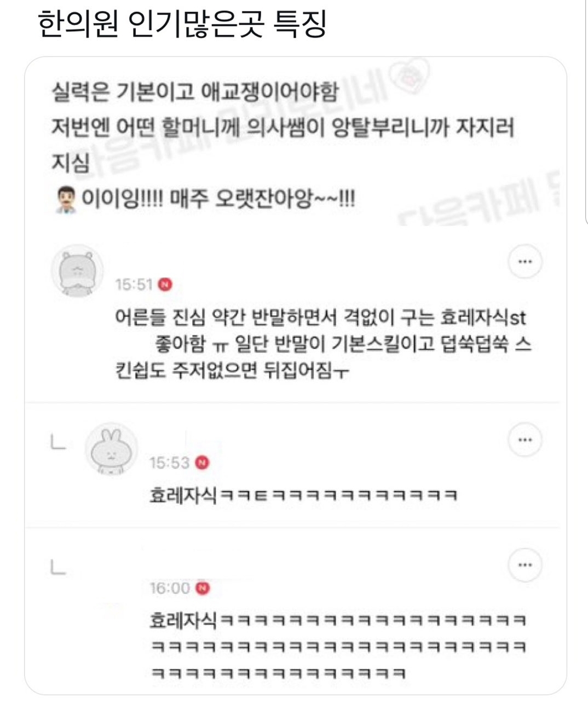Click the title 한의원 인기많은곳 특징
Image resolution: width=588 pixels, height=715 pixels.
[x=182, y=24]
